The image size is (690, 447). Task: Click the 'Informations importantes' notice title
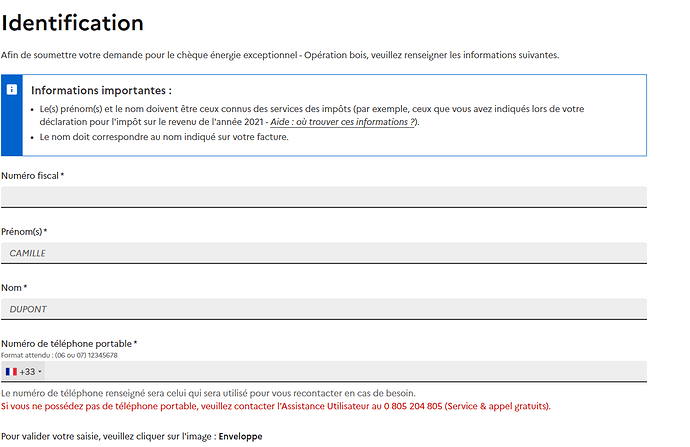coord(101,90)
